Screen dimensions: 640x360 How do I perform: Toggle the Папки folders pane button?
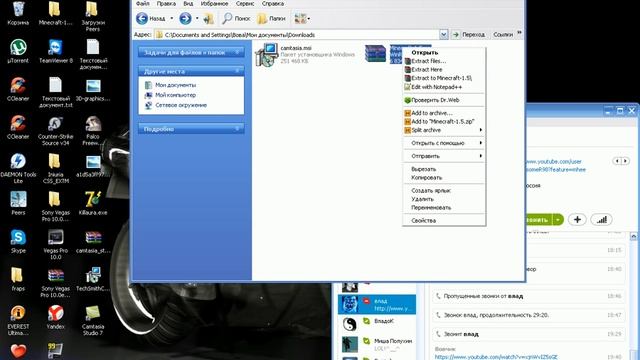click(x=271, y=18)
